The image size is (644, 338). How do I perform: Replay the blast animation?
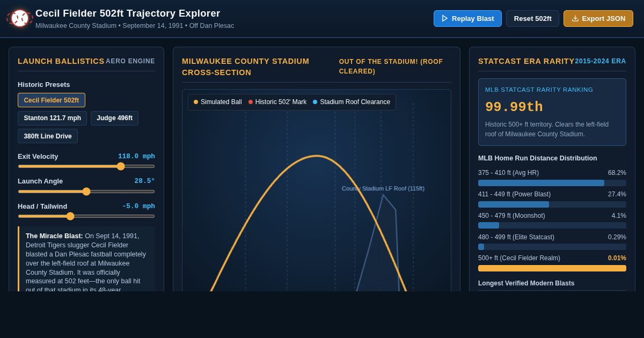point(467,18)
